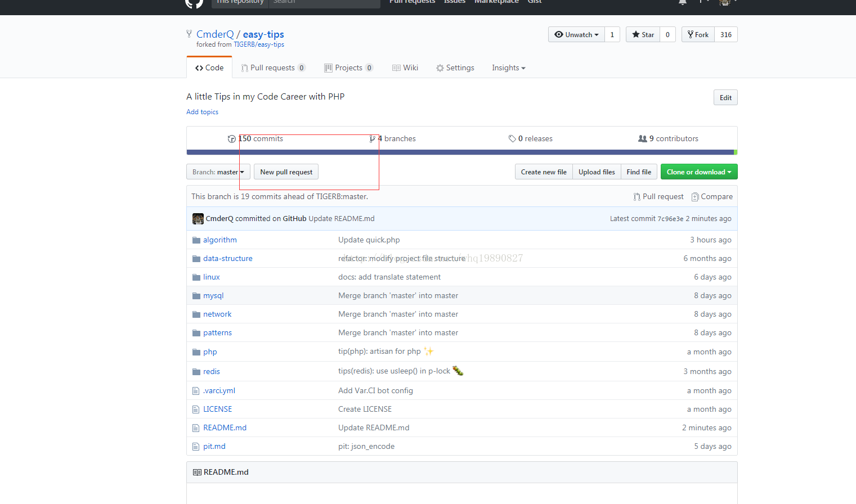Click the Find file button
This screenshot has width=856, height=504.
(x=639, y=172)
